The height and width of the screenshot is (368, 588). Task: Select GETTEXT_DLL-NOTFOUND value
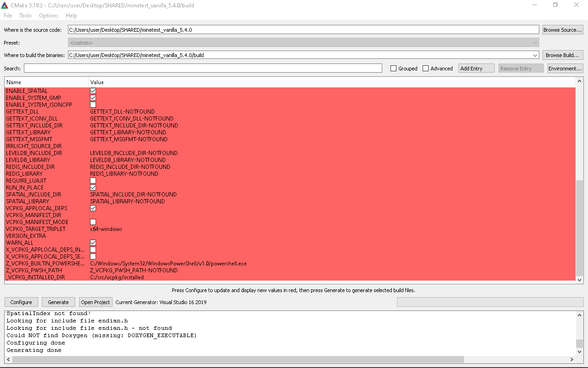(x=122, y=112)
